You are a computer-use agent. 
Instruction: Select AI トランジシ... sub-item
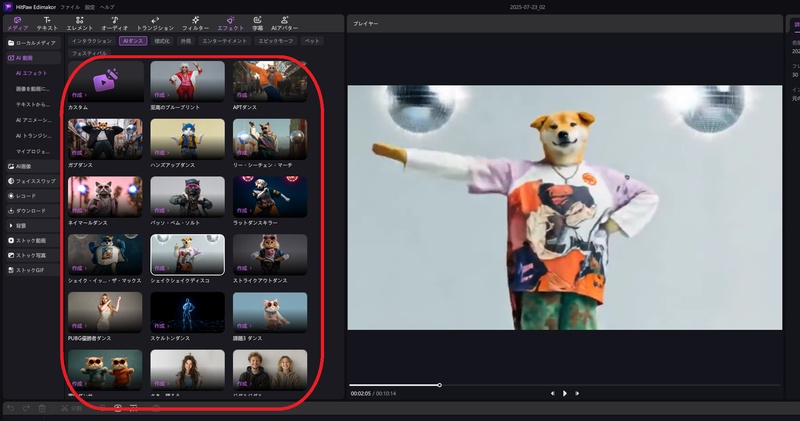coord(33,136)
